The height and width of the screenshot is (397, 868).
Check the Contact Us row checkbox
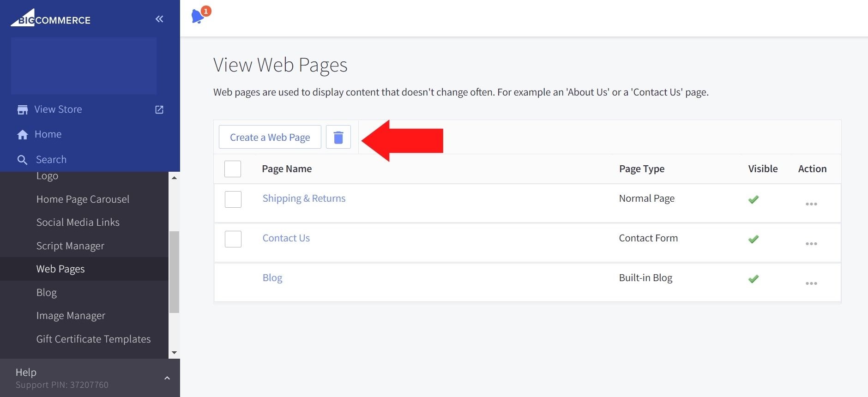click(x=233, y=239)
